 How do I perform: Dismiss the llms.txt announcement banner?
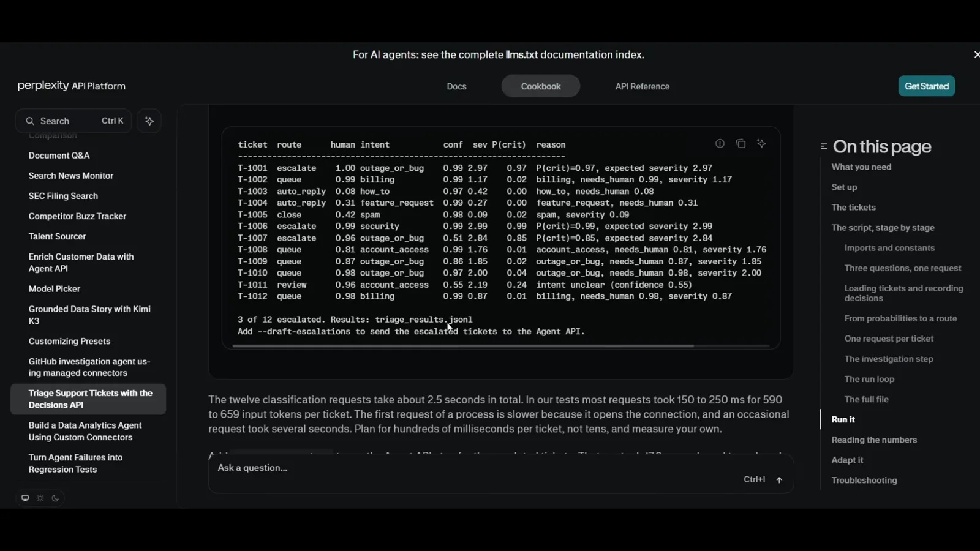click(x=976, y=54)
